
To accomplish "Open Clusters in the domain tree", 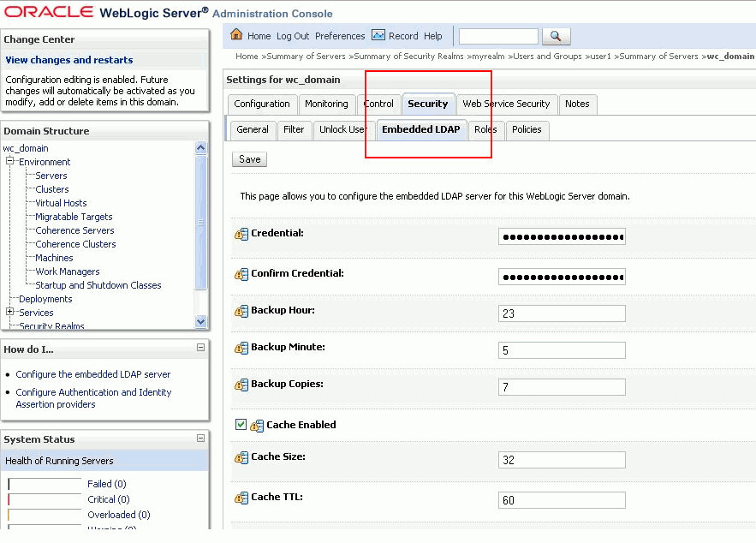I will (52, 189).
